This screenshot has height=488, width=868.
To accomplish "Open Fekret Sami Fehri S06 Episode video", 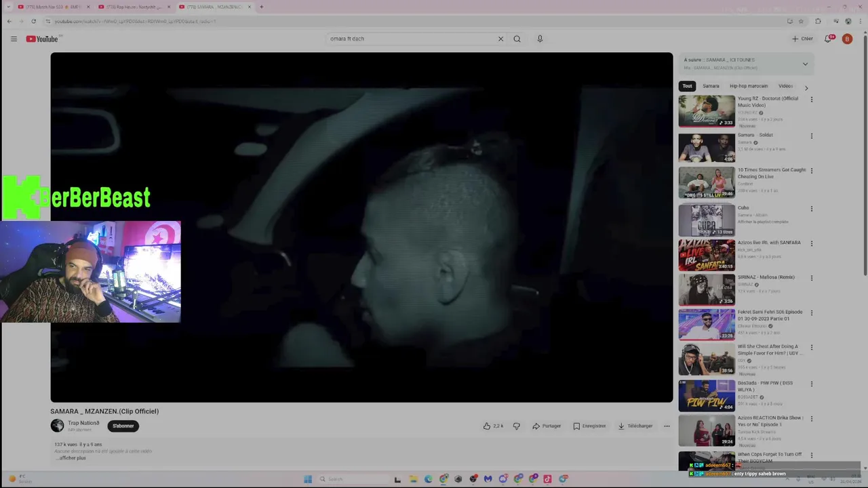I will pyautogui.click(x=707, y=324).
